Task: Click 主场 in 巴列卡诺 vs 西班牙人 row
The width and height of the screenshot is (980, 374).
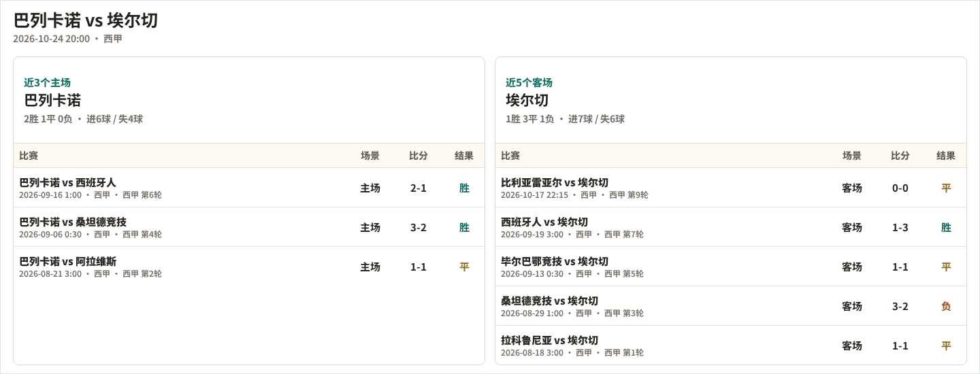Action: tap(370, 188)
